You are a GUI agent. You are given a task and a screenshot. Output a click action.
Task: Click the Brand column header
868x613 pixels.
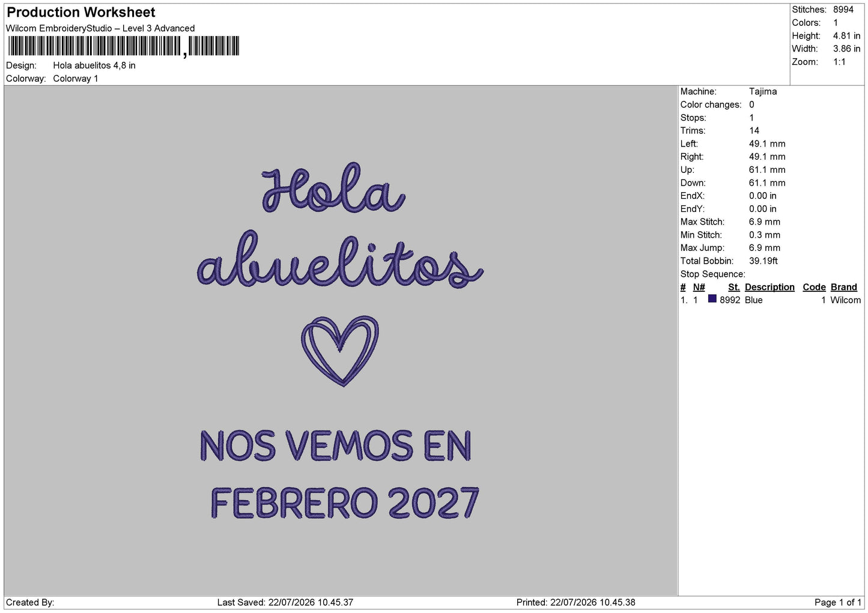coord(844,287)
